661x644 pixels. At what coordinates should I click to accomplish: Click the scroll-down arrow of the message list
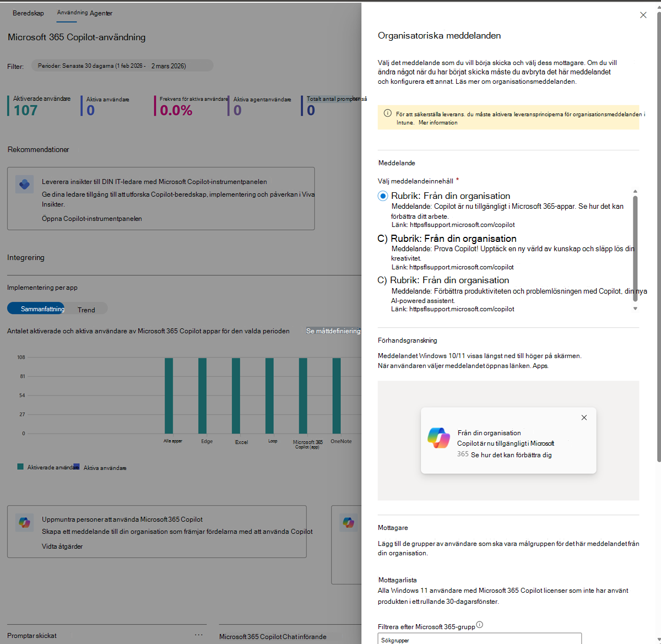(635, 309)
